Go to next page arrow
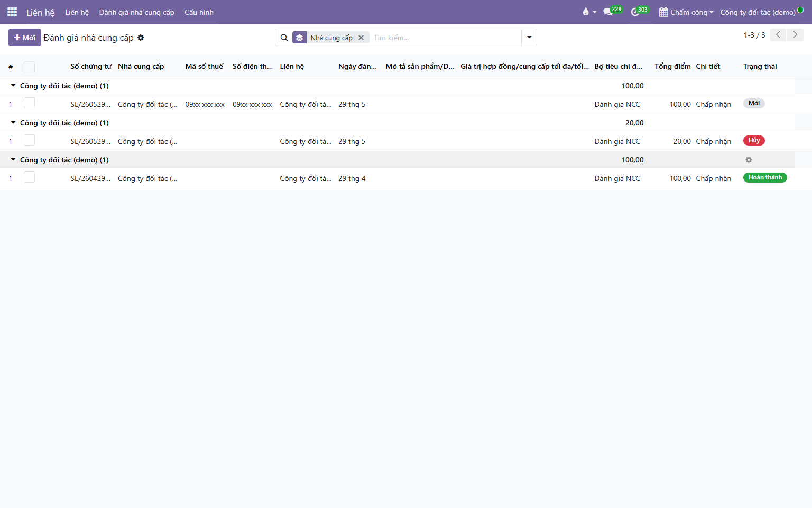Screen dimensions: 812x508 click(795, 35)
